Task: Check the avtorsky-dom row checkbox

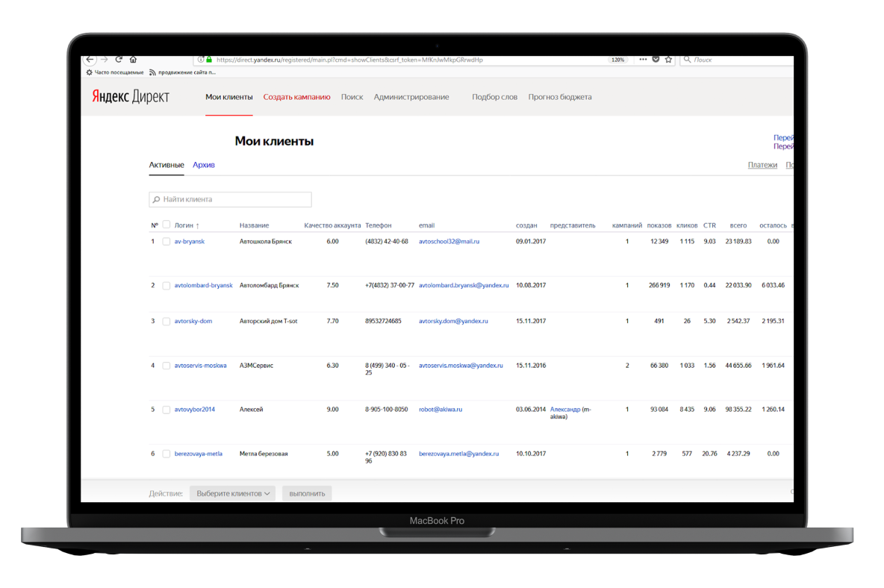Action: tap(166, 322)
